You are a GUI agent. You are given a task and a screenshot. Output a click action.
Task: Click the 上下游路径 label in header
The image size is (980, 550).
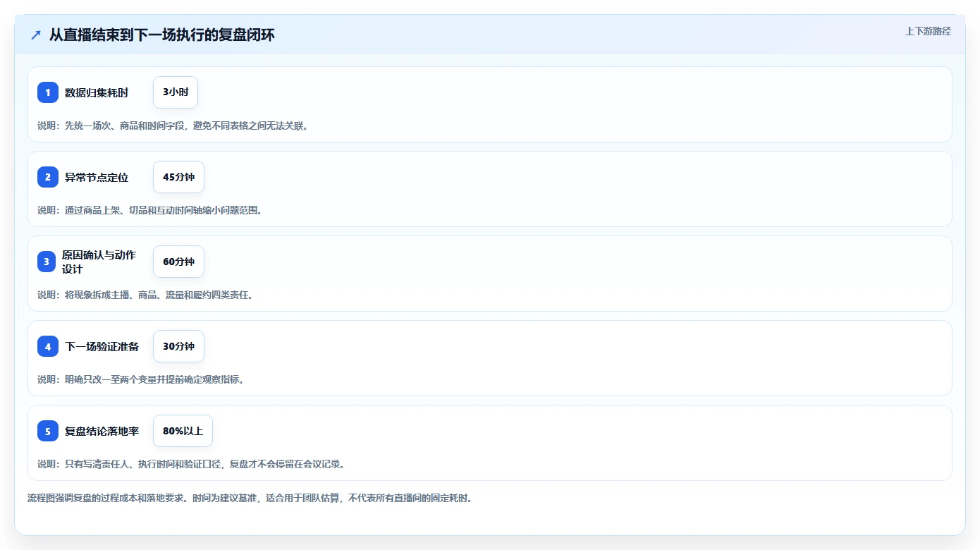[x=928, y=31]
